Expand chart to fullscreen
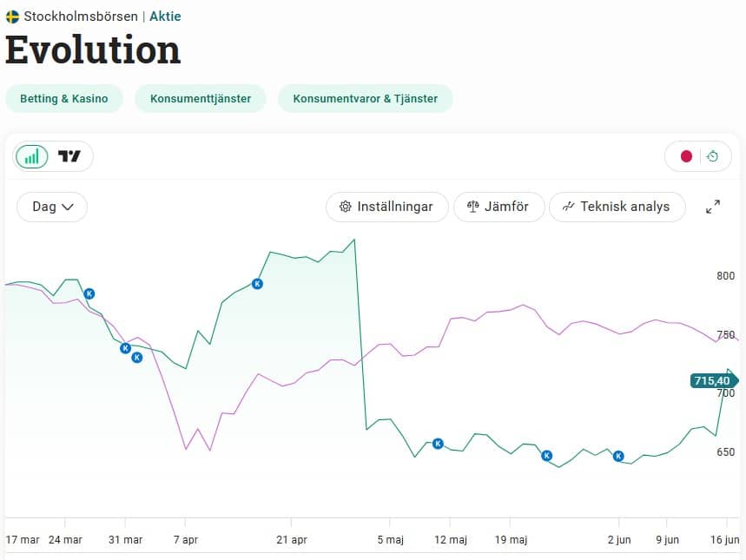The width and height of the screenshot is (746, 560). coord(713,207)
